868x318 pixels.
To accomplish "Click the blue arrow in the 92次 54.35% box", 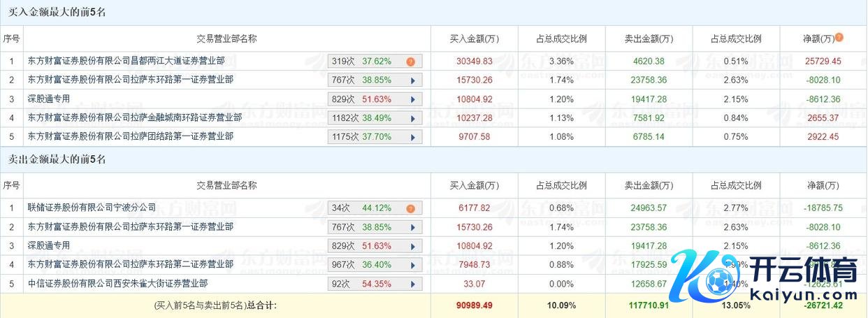I will (413, 284).
